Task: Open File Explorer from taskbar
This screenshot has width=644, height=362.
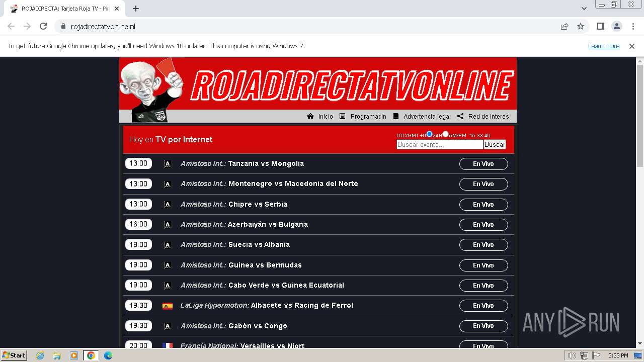Action: (57, 355)
